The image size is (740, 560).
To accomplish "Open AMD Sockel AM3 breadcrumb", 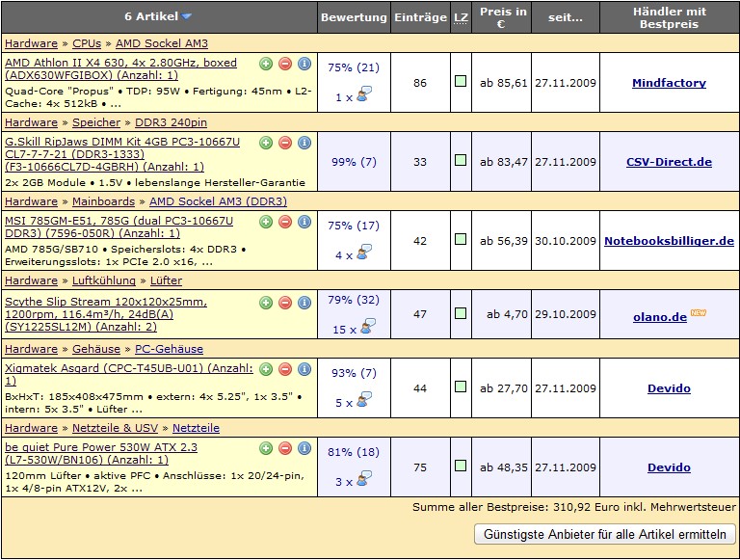I will tap(162, 43).
